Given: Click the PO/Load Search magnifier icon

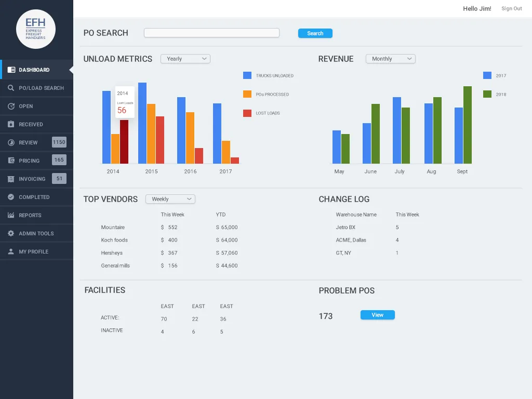Looking at the screenshot, I should (11, 88).
